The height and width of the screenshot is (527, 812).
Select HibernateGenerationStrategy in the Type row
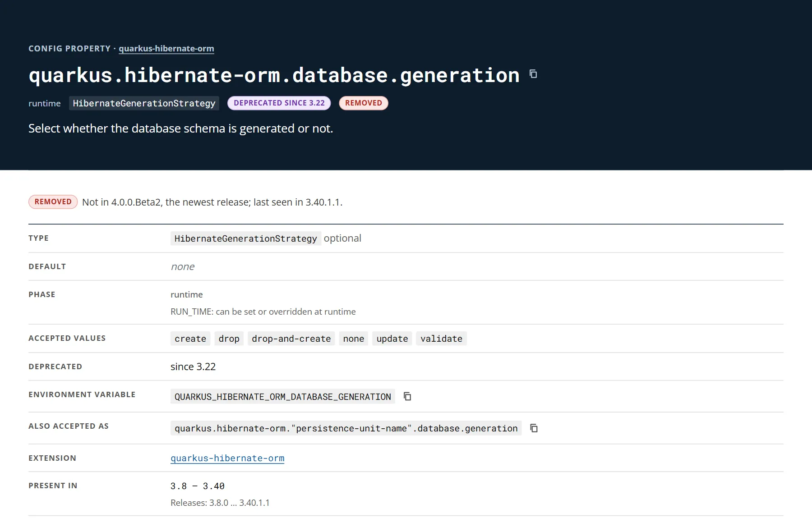(x=246, y=238)
